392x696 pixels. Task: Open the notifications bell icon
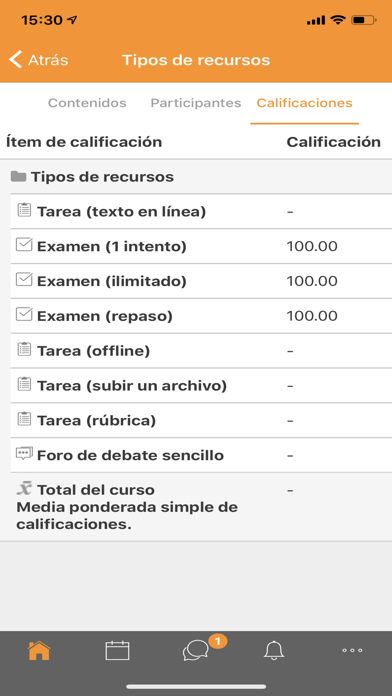point(274,651)
